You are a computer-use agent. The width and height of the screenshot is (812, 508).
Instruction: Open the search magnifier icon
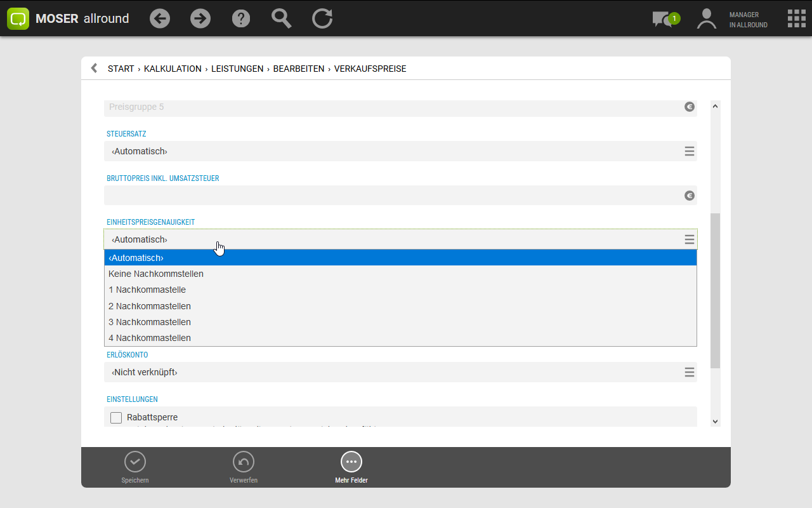[x=281, y=18]
